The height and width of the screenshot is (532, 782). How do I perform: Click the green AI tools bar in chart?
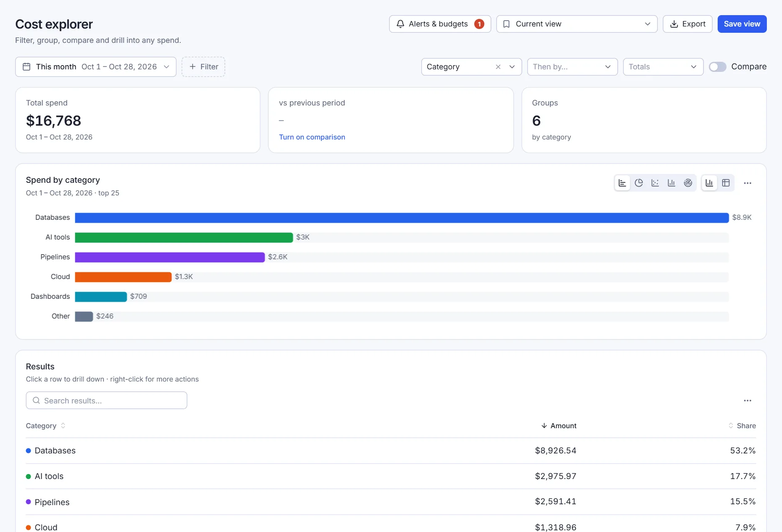coord(184,237)
